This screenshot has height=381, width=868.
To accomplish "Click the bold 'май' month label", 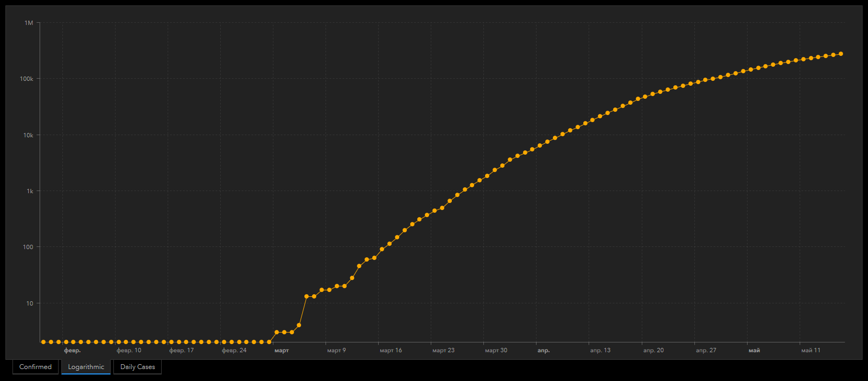I will tap(754, 351).
